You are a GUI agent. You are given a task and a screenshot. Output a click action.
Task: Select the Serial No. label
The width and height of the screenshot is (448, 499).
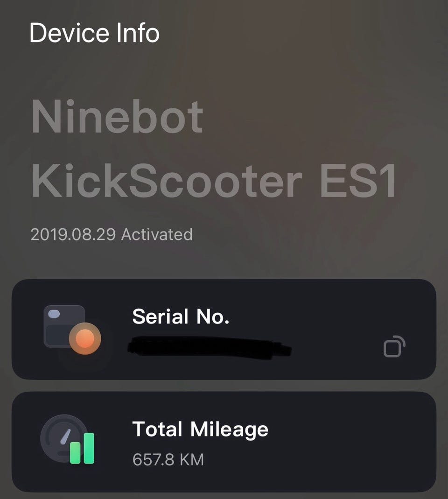pos(181,316)
